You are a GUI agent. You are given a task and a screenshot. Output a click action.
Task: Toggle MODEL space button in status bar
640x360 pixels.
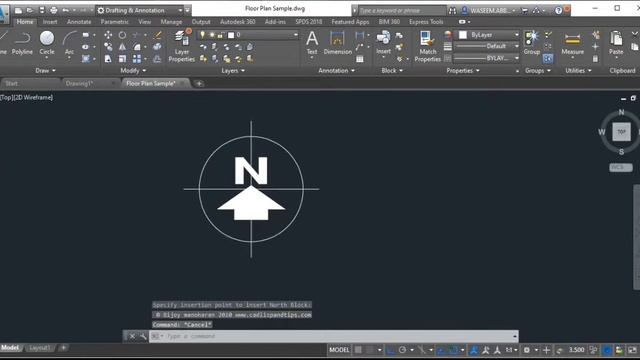coord(339,350)
